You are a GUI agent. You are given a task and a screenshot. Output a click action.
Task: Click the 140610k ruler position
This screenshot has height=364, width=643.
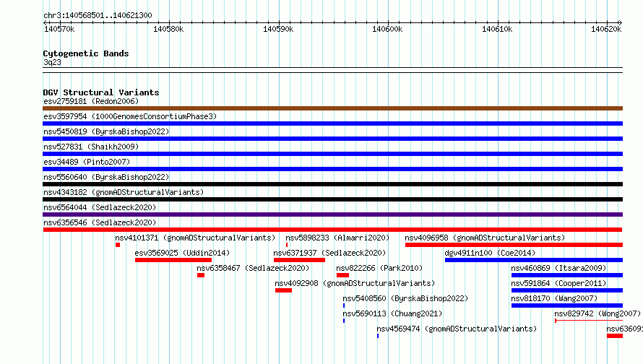click(x=497, y=29)
